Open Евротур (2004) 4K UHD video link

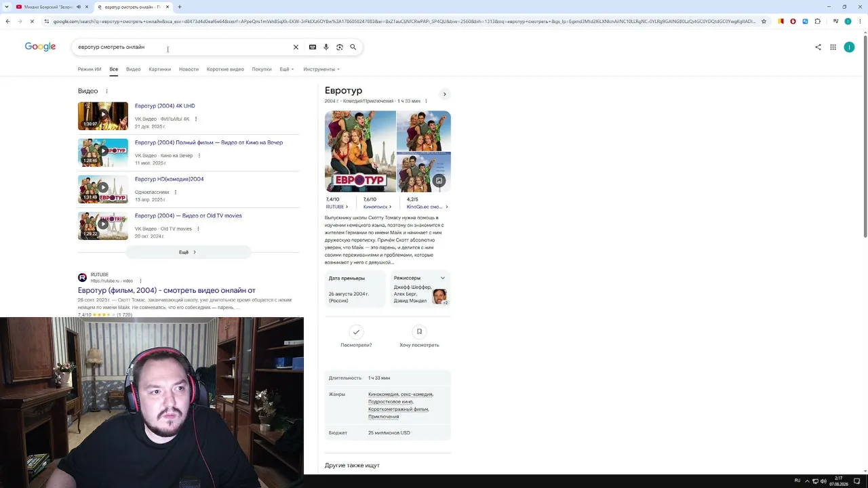pos(165,106)
